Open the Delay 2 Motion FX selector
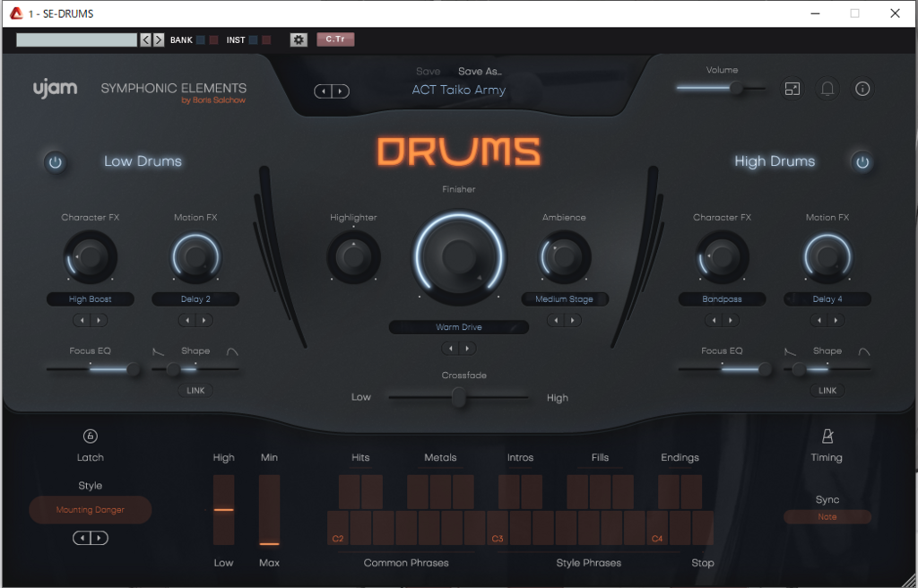 [x=195, y=299]
